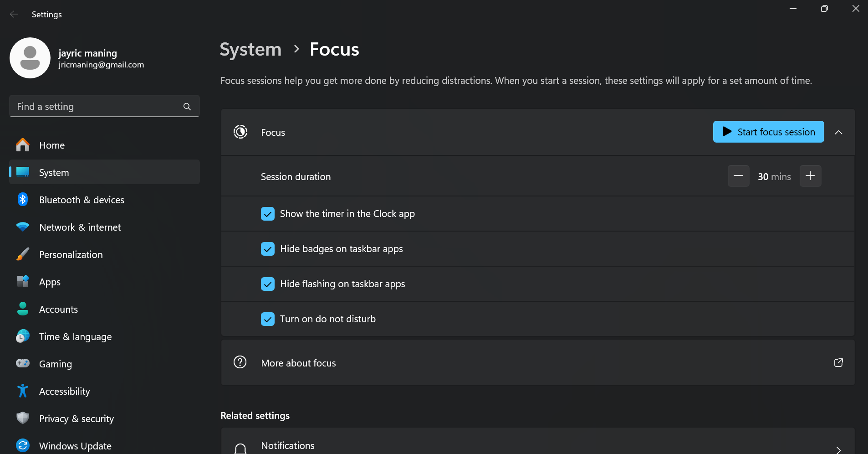The width and height of the screenshot is (868, 454).
Task: Decrease session duration with minus button
Action: tap(738, 176)
